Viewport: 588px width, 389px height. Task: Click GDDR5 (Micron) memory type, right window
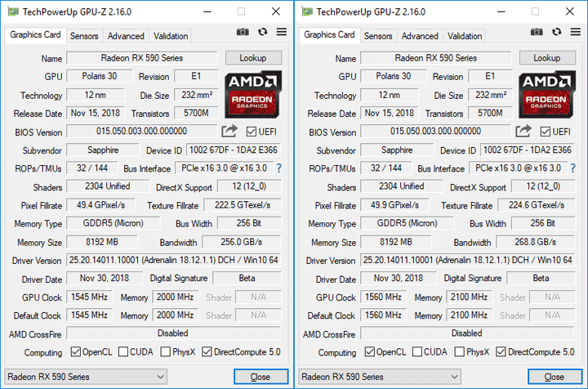click(x=408, y=224)
